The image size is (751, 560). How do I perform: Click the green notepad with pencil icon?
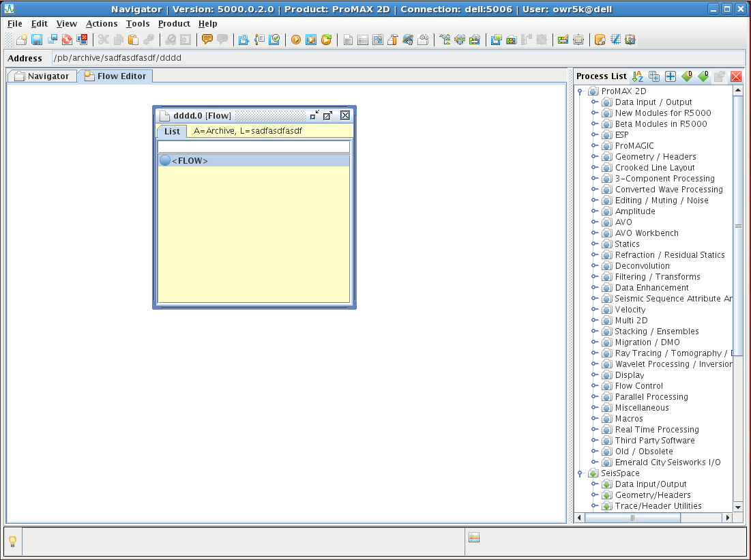(563, 40)
